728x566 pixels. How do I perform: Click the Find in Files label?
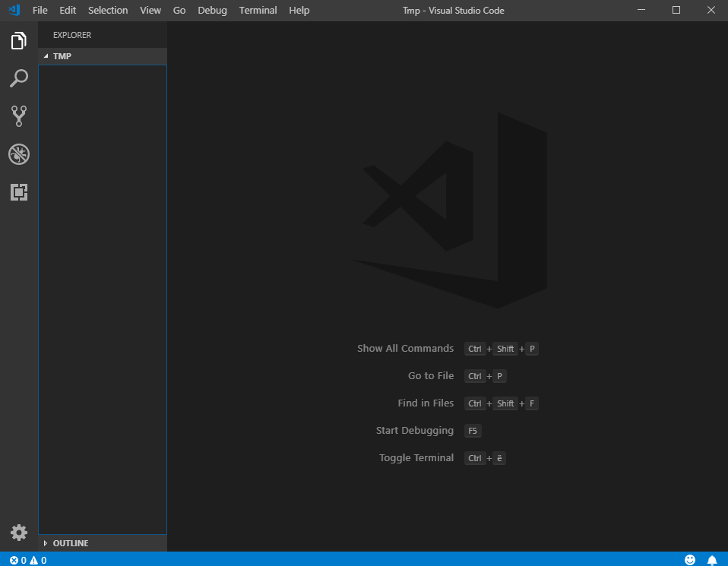[426, 403]
